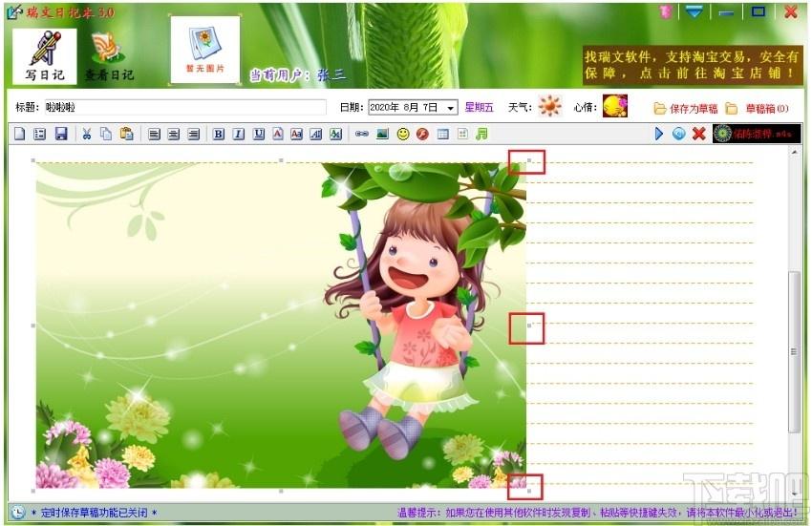Open the font color tool
Screen dimensions: 812x526
coord(278,134)
